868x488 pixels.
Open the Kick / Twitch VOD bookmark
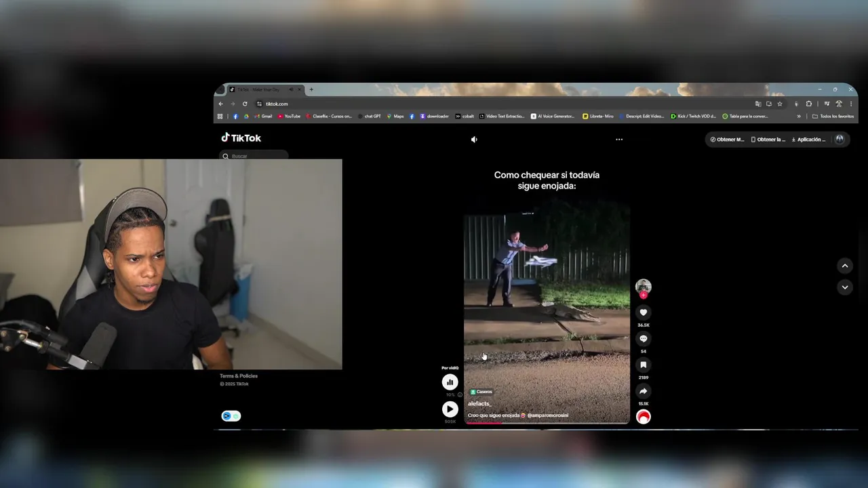(693, 117)
